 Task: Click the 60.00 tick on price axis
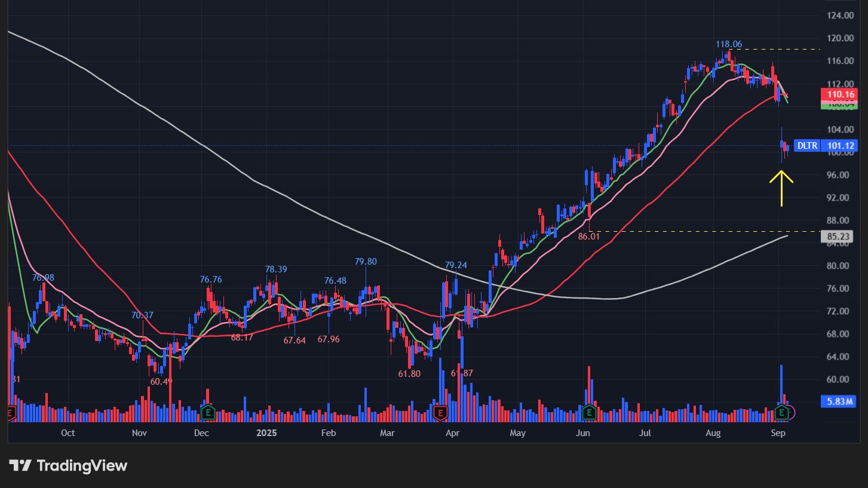839,379
